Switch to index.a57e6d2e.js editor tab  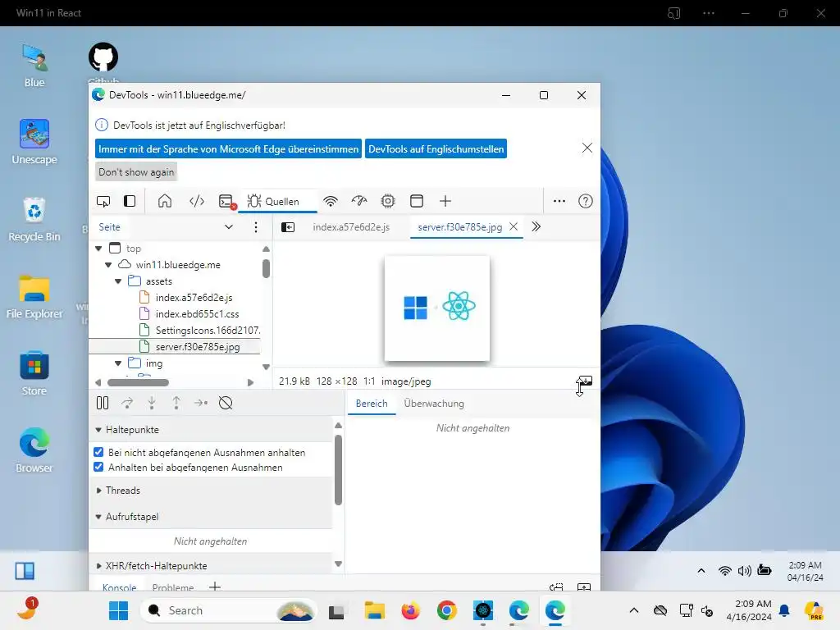coord(351,227)
